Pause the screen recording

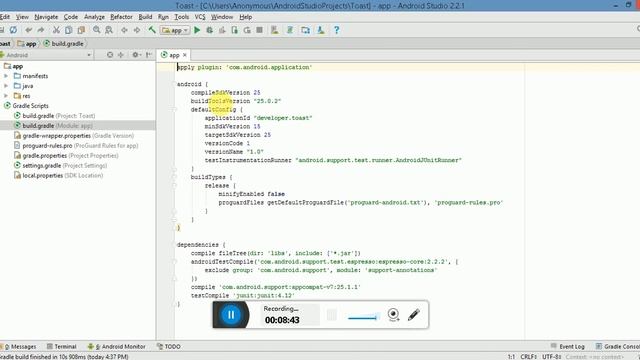pos(231,315)
